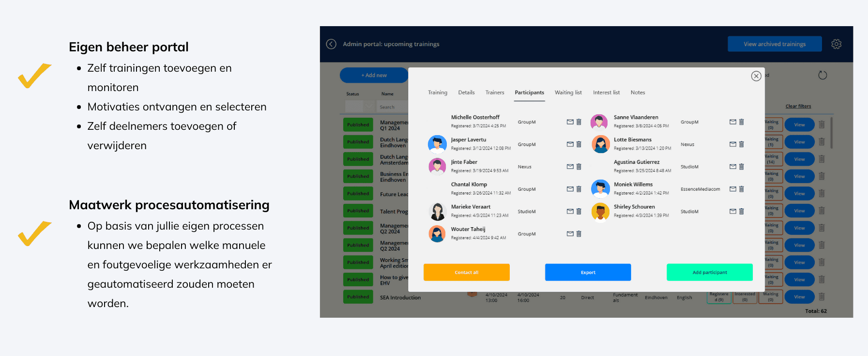This screenshot has height=356, width=868.
Task: Select the Interest list tab
Action: (606, 93)
